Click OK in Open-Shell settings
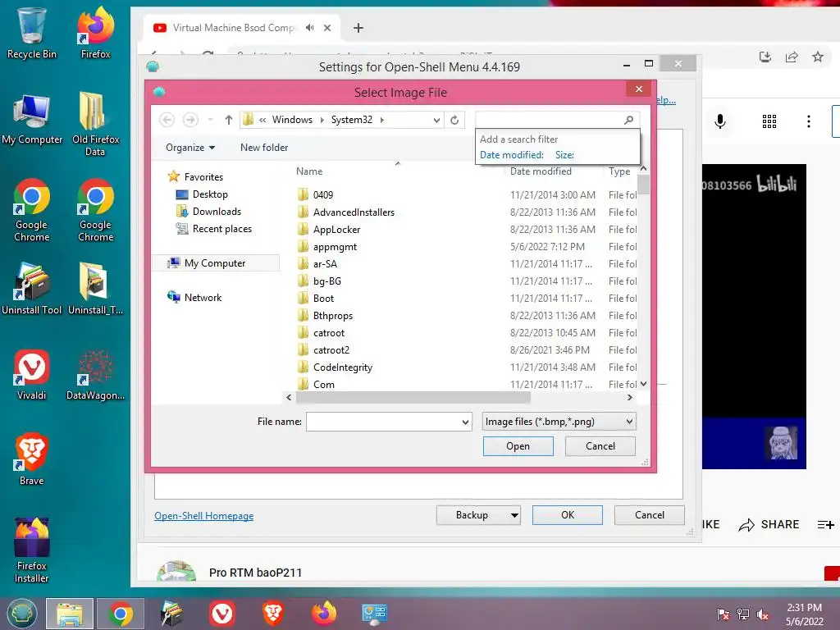Viewport: 840px width, 630px height. point(568,515)
